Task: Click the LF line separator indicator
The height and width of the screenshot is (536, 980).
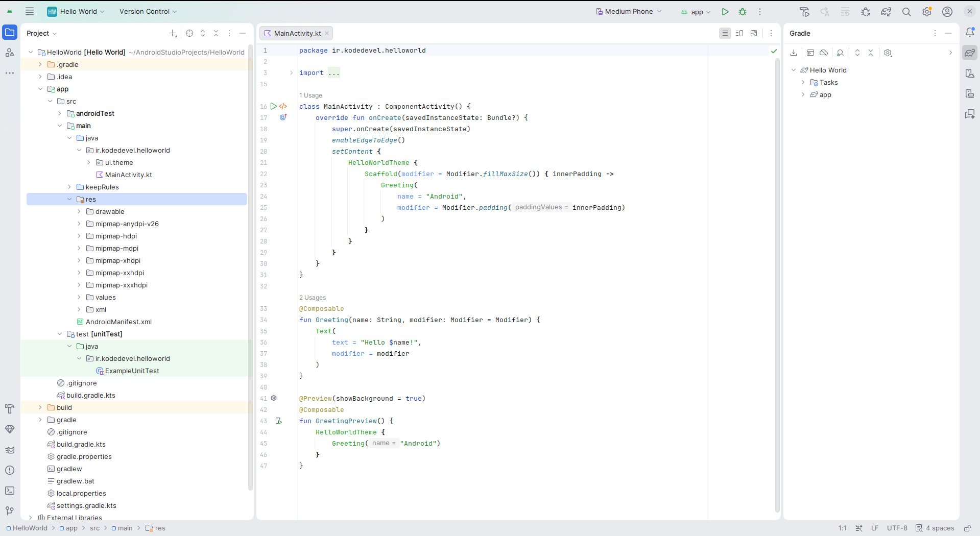Action: coord(875,528)
